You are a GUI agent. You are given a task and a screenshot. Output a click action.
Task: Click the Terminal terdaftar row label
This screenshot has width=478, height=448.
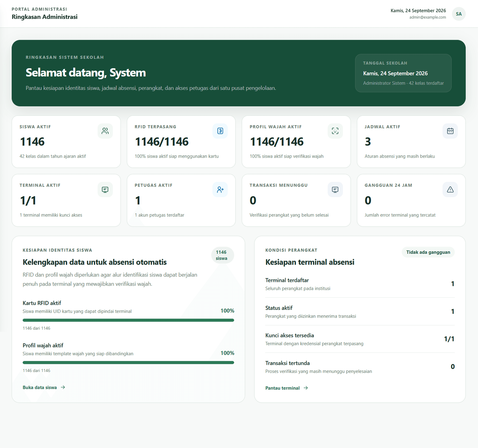pos(287,280)
